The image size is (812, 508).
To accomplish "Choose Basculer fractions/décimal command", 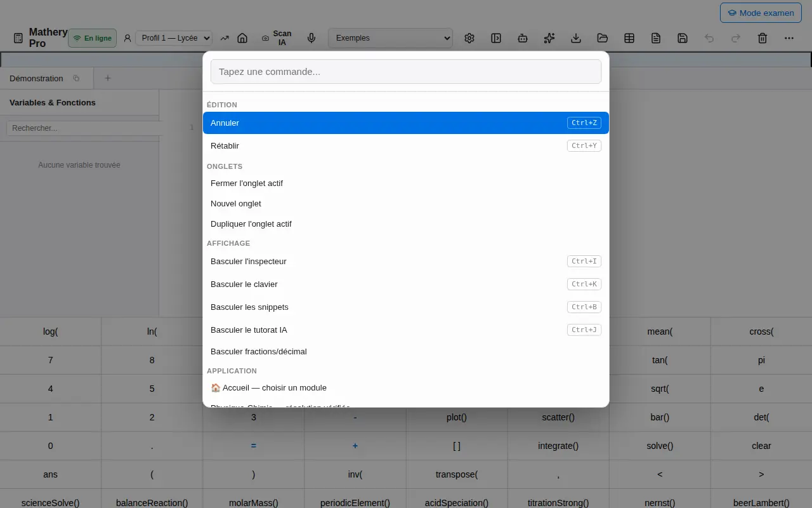I will (406, 351).
